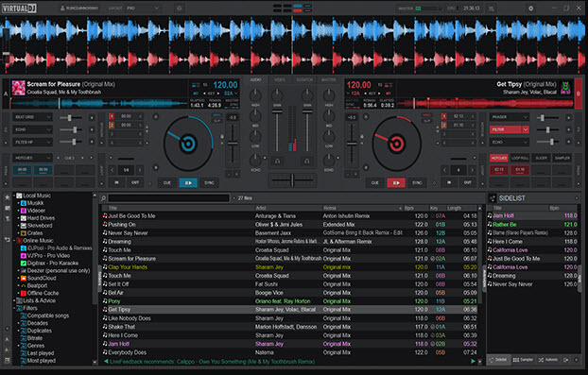Toggle left deck SYNC button
This screenshot has height=375, width=588.
[209, 183]
